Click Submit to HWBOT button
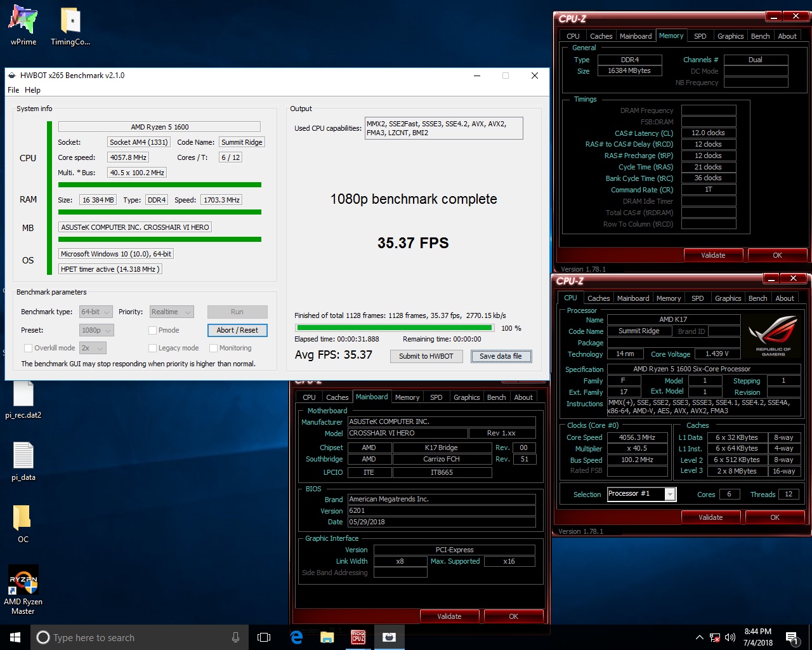This screenshot has height=650, width=812. (426, 356)
